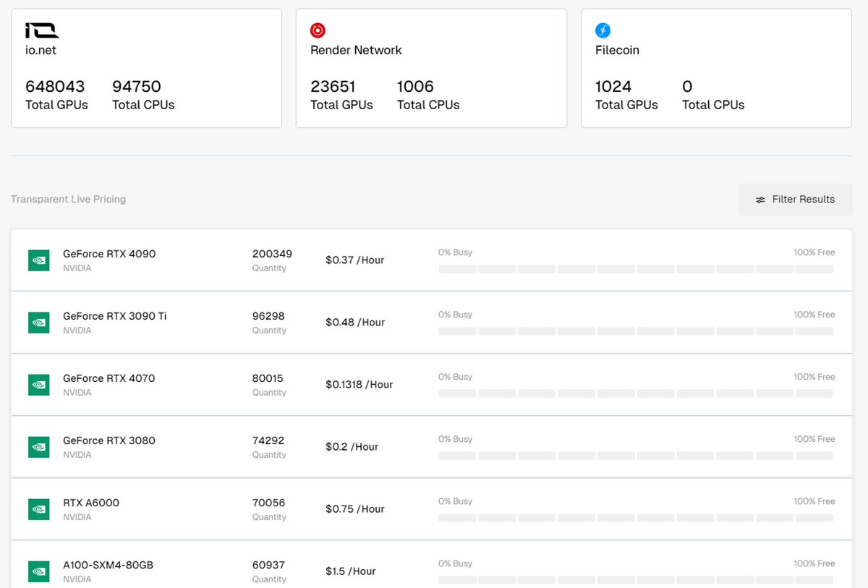The height and width of the screenshot is (588, 868).
Task: Click NVIDIA icon beside RTX A6000
Action: click(x=39, y=509)
